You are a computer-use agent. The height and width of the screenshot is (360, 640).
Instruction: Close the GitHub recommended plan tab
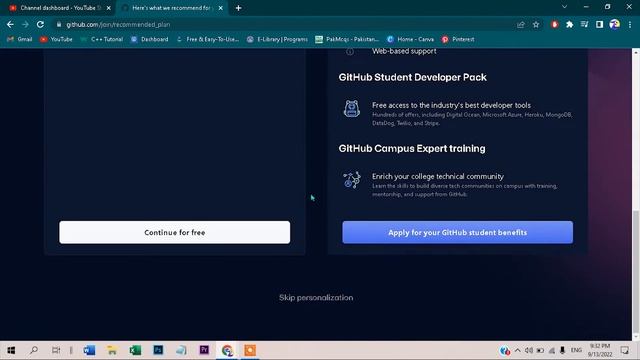[x=220, y=8]
